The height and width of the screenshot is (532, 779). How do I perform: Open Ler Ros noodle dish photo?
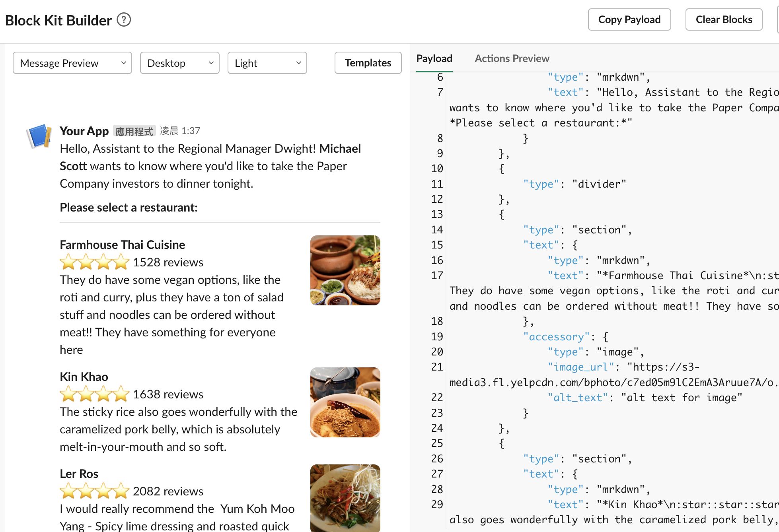click(x=345, y=498)
